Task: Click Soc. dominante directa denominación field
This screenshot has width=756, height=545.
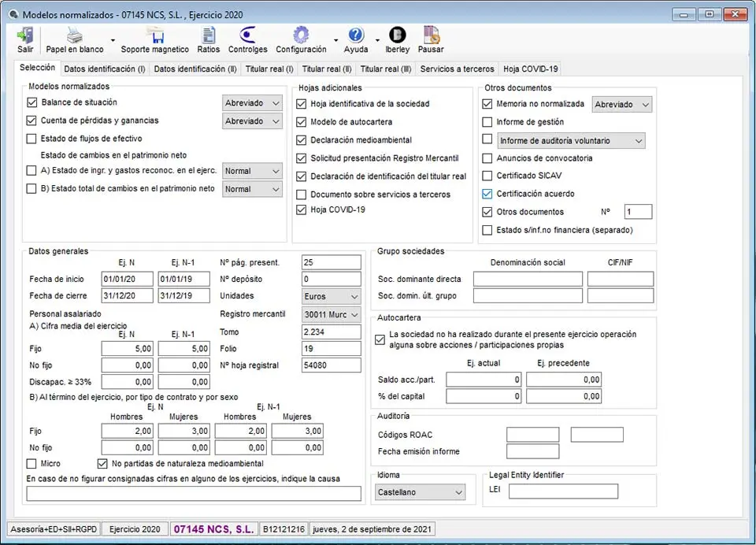Action: coord(528,279)
